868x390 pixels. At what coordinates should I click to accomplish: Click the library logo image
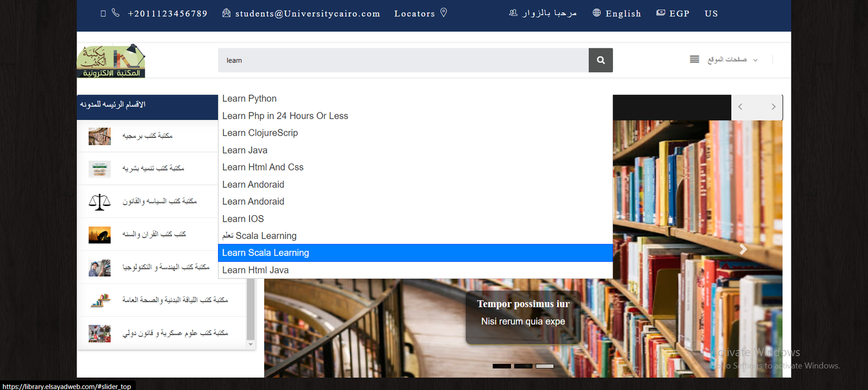tap(111, 61)
